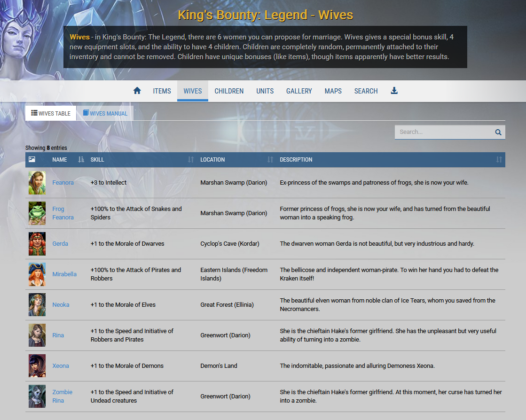
Task: Click the Skill column header label
Action: (x=97, y=160)
